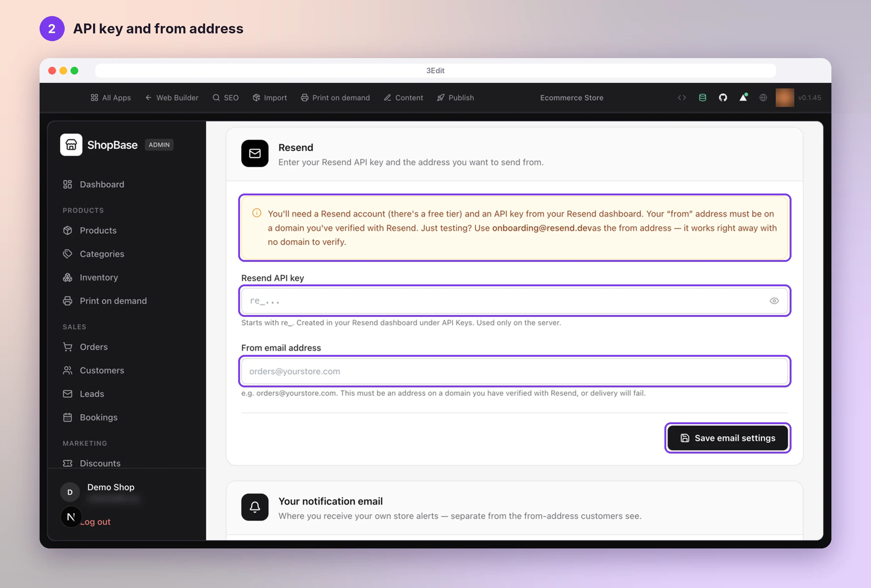Open All Apps in top toolbar
The image size is (871, 588).
[110, 98]
